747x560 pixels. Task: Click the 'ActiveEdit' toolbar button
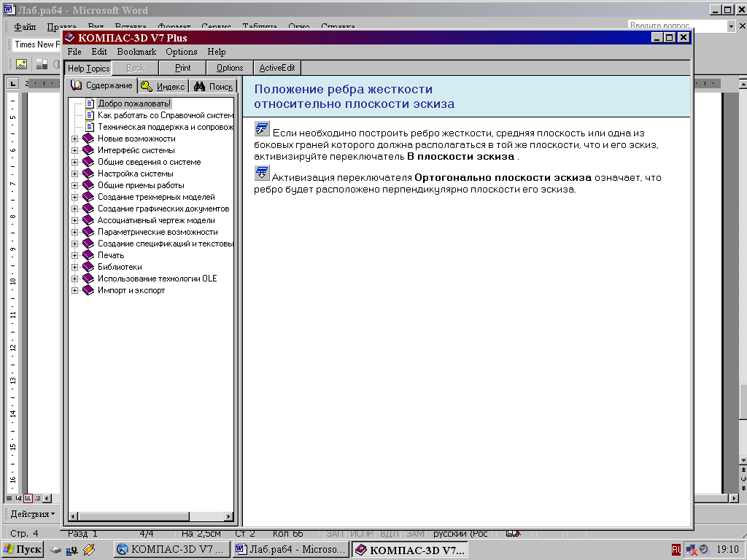point(276,68)
